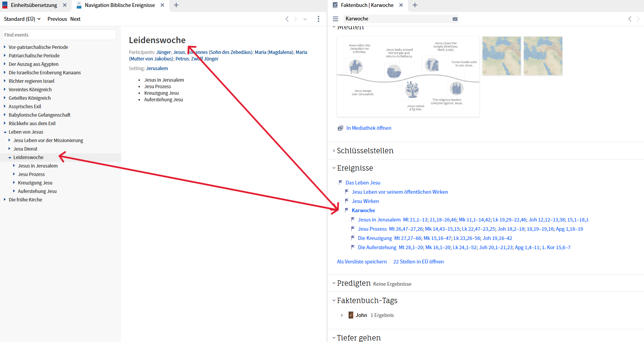Close the Faktenbuch Karwoche tab
Image resolution: width=644 pixels, height=342 pixels.
tap(401, 5)
